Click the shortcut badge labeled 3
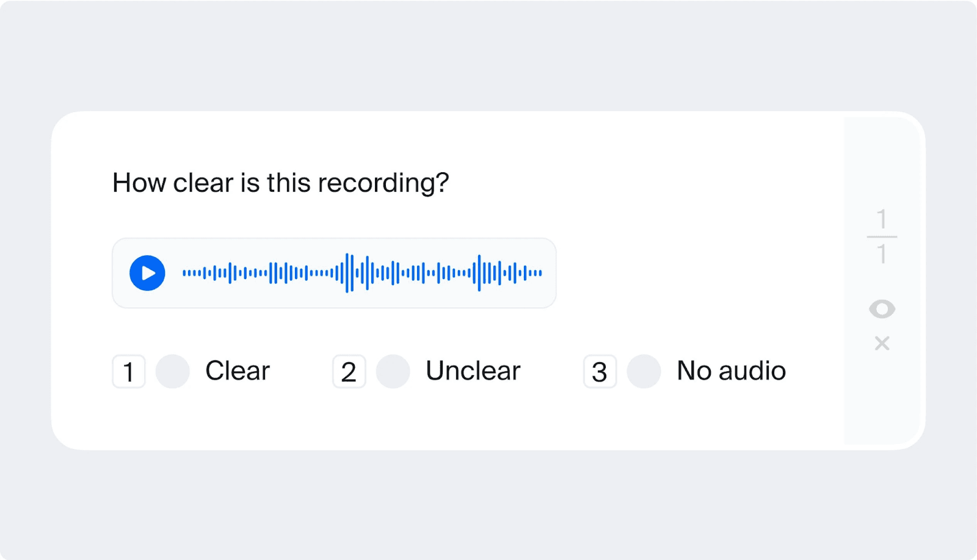 point(598,372)
